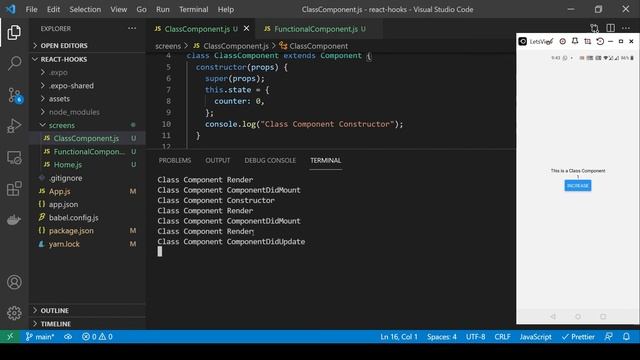Open yarn.lock in the explorer
Screen dimensions: 640x360
tap(87, 244)
